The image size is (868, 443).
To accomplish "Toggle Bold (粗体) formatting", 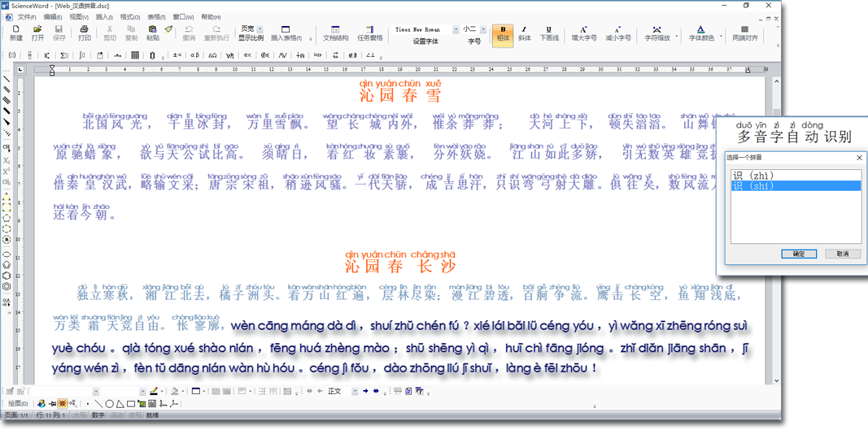I will [503, 33].
